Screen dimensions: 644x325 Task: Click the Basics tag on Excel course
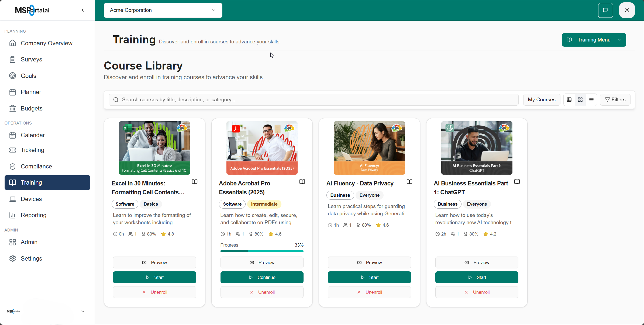tap(151, 204)
